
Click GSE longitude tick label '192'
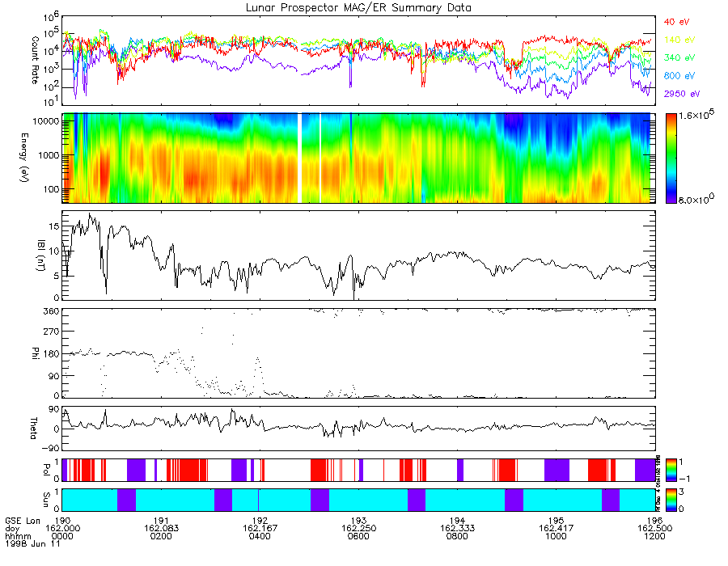coord(260,521)
